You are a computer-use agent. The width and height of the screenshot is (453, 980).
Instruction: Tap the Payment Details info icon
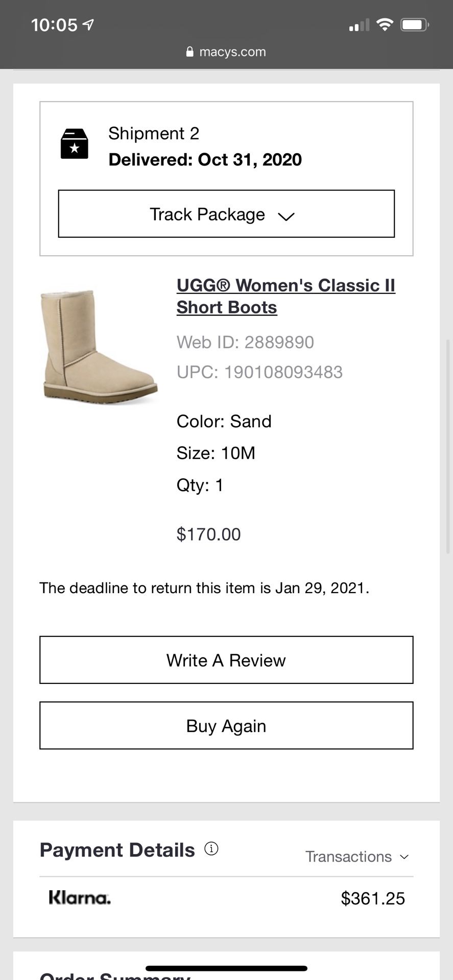[x=211, y=848]
